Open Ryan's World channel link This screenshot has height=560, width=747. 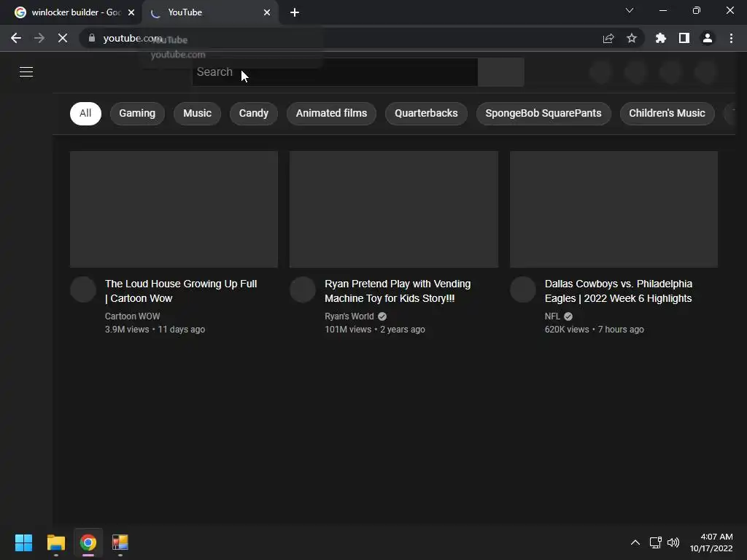pos(349,316)
